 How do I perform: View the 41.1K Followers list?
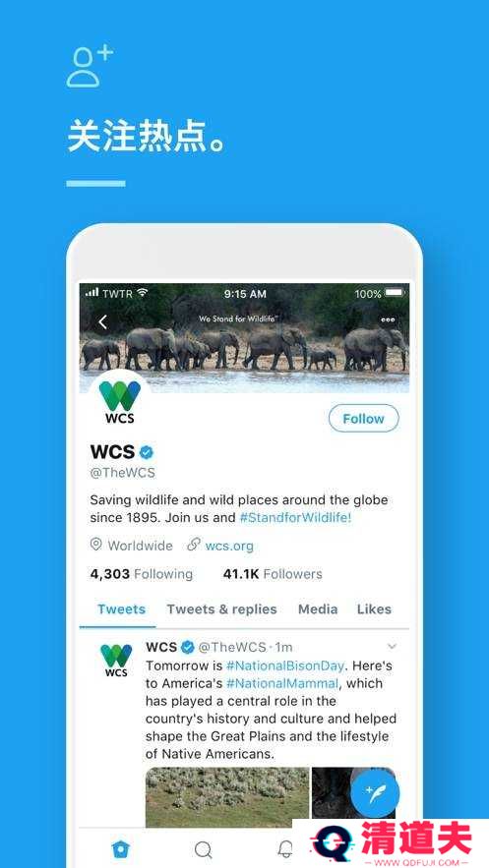tap(273, 574)
